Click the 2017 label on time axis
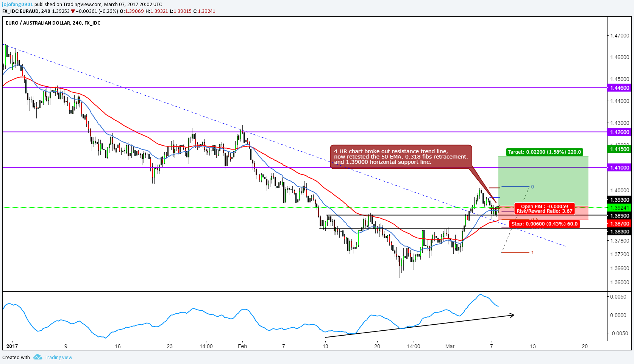Image resolution: width=634 pixels, height=364 pixels. pyautogui.click(x=12, y=346)
